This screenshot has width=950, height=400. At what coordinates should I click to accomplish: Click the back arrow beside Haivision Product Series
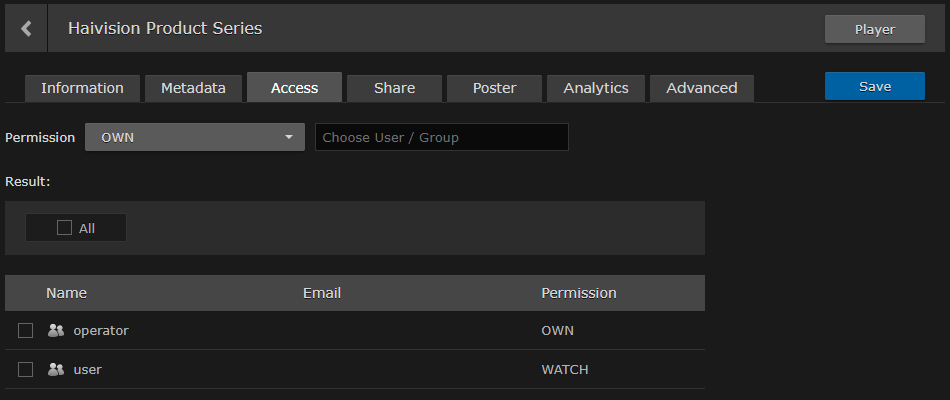[x=26, y=29]
